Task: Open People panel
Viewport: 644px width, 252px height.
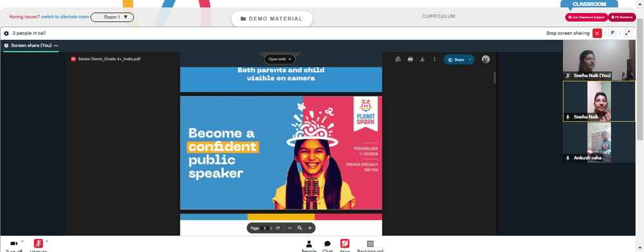Action: point(309,245)
